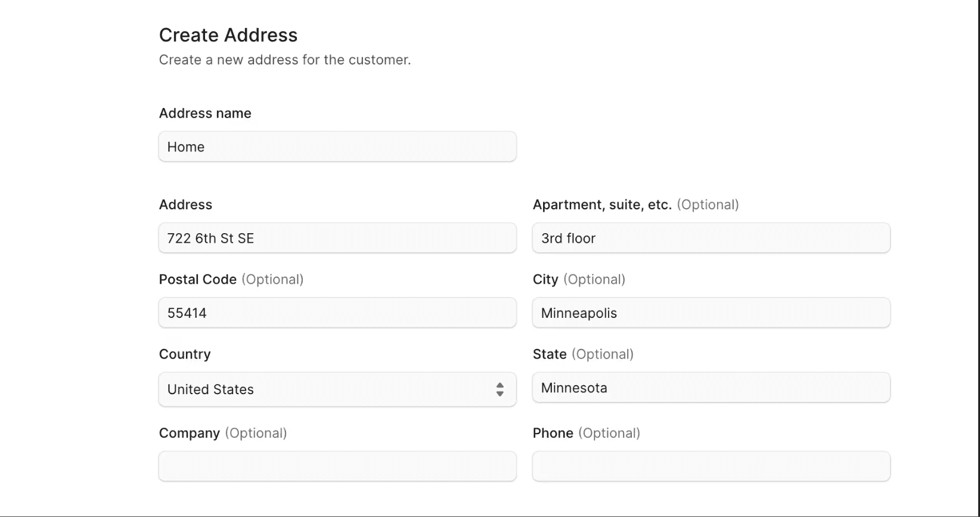Select the City field label
Image resolution: width=980 pixels, height=517 pixels.
pos(545,279)
